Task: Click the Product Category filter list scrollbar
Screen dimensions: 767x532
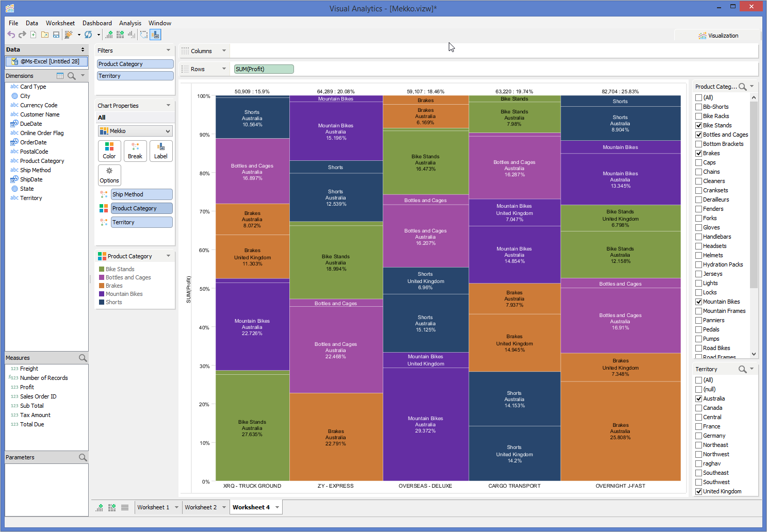Action: pyautogui.click(x=754, y=194)
